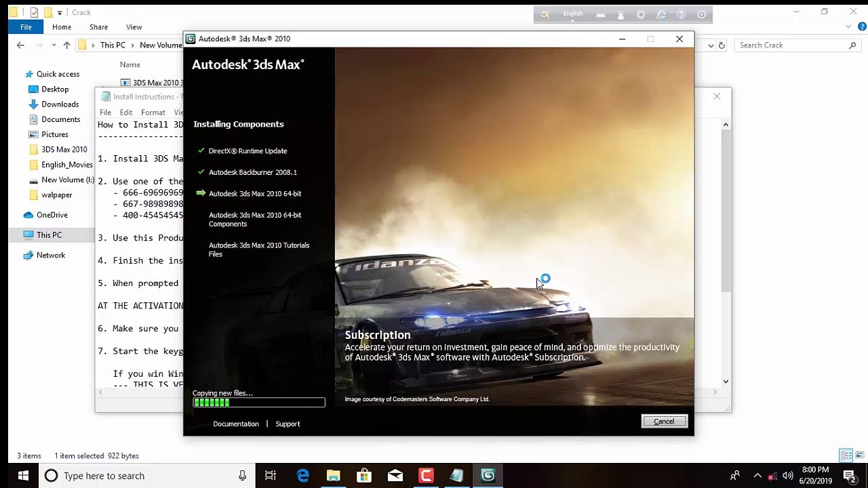Open the Action Center notifications
The width and height of the screenshot is (868, 488).
coord(850,476)
